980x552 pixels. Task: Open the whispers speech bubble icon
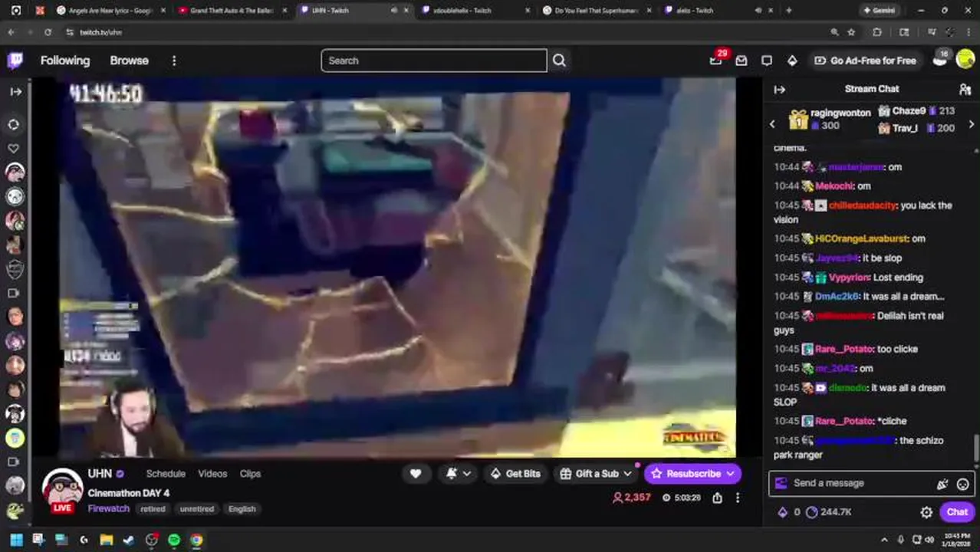coord(767,61)
